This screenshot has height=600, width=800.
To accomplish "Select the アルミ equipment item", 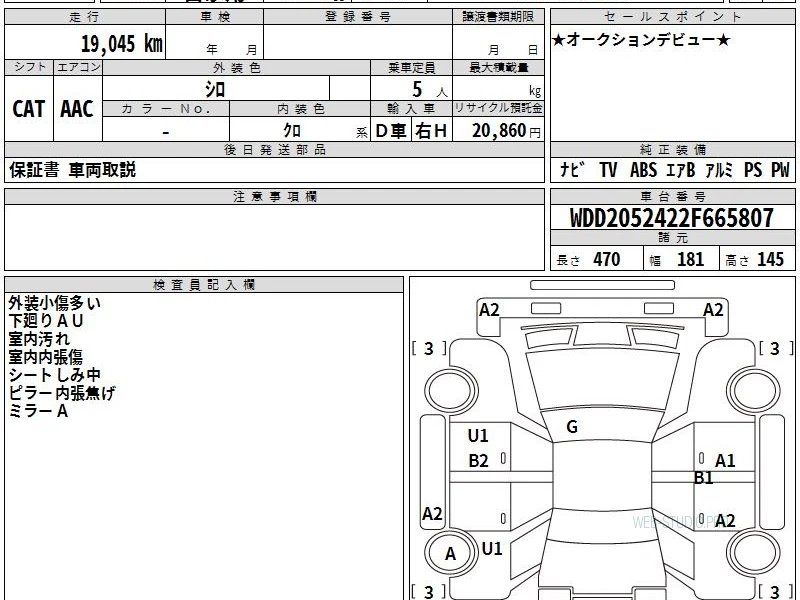I will pyautogui.click(x=719, y=170).
